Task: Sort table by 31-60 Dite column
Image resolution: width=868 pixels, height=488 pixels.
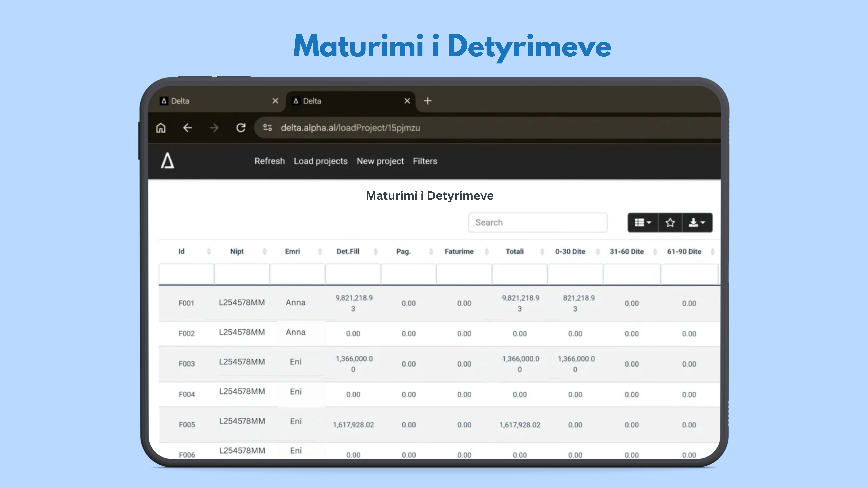Action: pyautogui.click(x=655, y=252)
